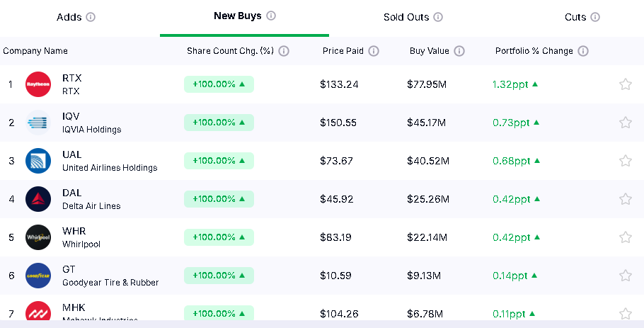Toggle the favorite star for IQVIA Holdings
Viewport: 644px width, 328px height.
click(626, 123)
